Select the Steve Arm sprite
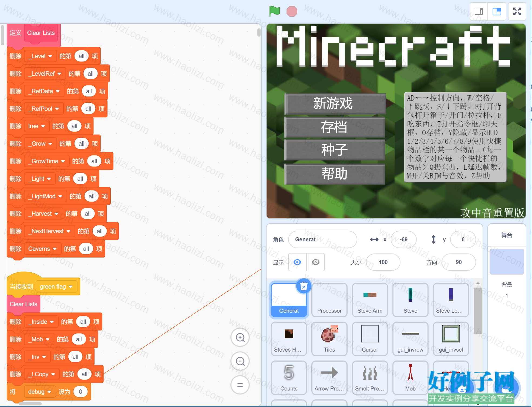Screen dimensions: 532x407 click(370, 300)
